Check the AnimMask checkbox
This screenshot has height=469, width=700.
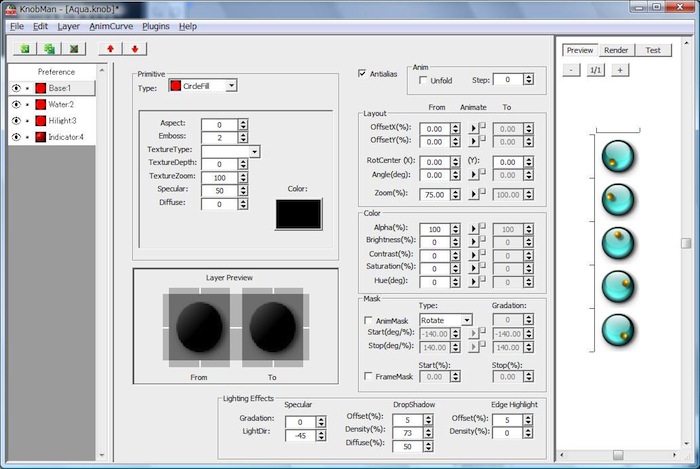click(366, 320)
